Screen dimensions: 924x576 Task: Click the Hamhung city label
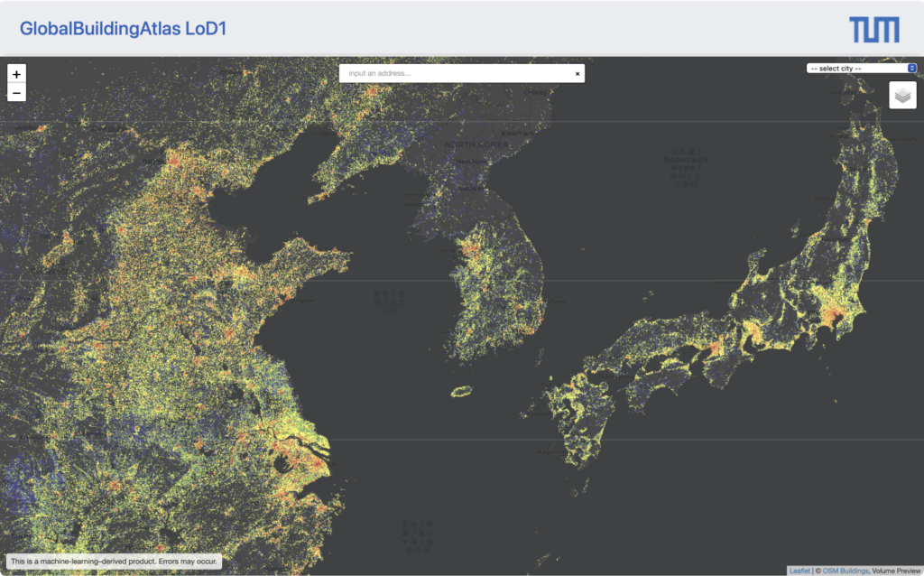coord(472,162)
